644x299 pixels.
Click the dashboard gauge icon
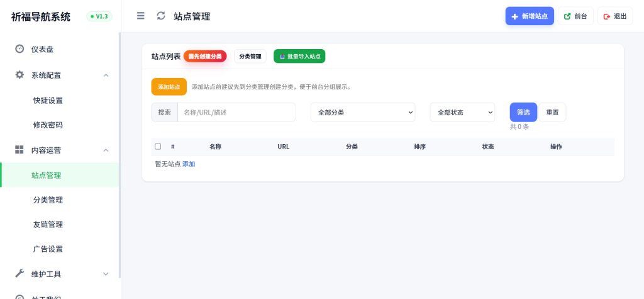(19, 49)
